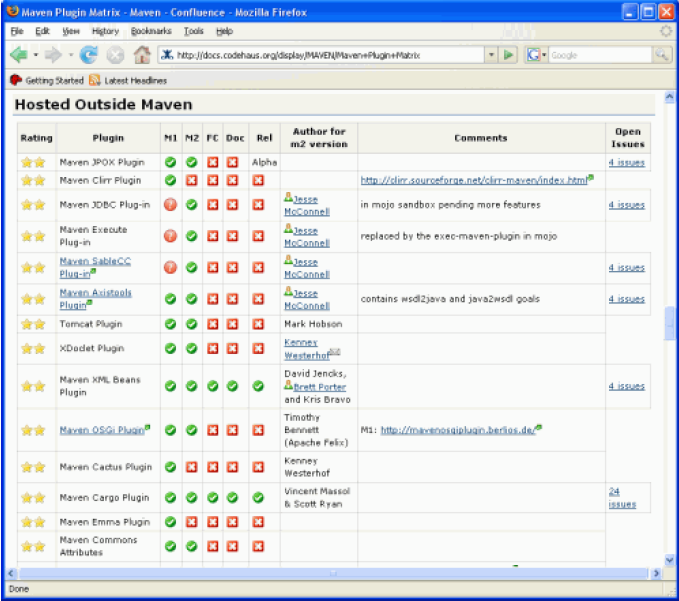This screenshot has width=679, height=601.
Task: Click the Doc red cross for Maven JPOX Plugin
Action: click(x=233, y=162)
